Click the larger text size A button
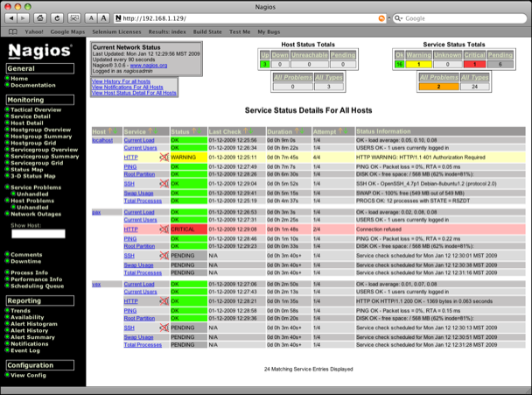The image size is (532, 395). point(103,18)
